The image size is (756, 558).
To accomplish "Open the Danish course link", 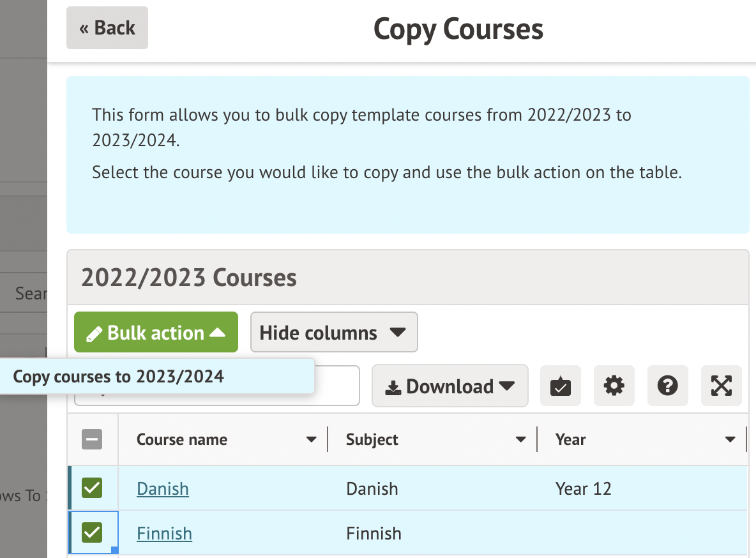I will point(163,489).
